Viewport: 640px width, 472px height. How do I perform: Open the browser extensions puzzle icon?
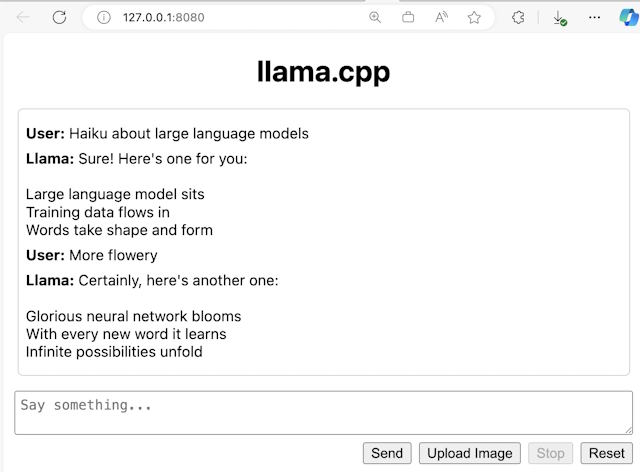[x=518, y=17]
